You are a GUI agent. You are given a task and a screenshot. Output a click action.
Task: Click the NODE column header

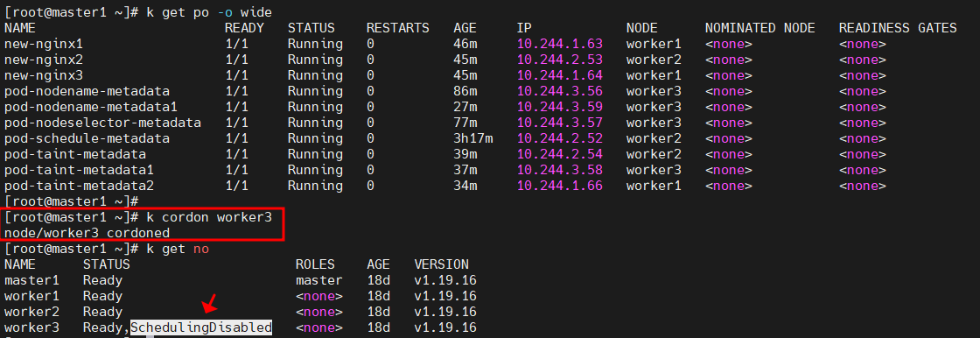coord(642,28)
